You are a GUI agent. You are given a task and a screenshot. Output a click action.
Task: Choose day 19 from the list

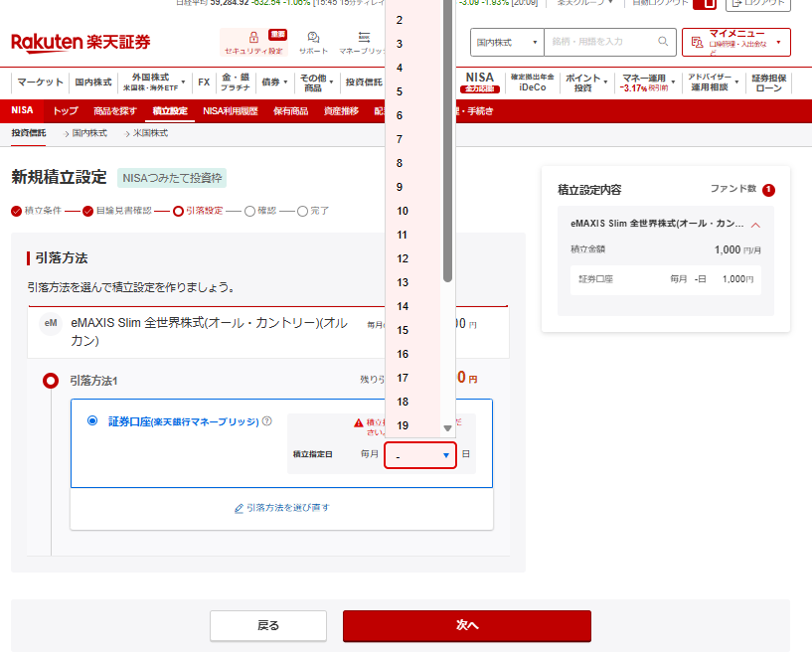pyautogui.click(x=412, y=425)
